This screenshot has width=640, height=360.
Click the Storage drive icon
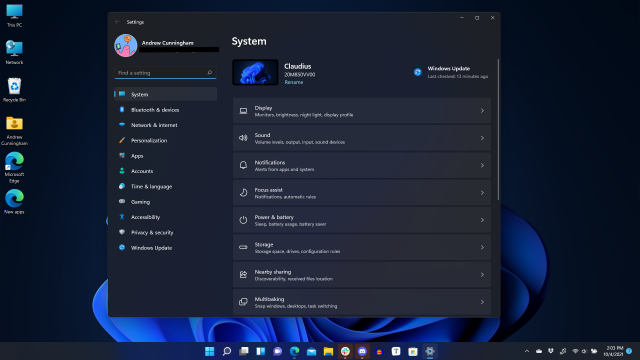tap(243, 247)
